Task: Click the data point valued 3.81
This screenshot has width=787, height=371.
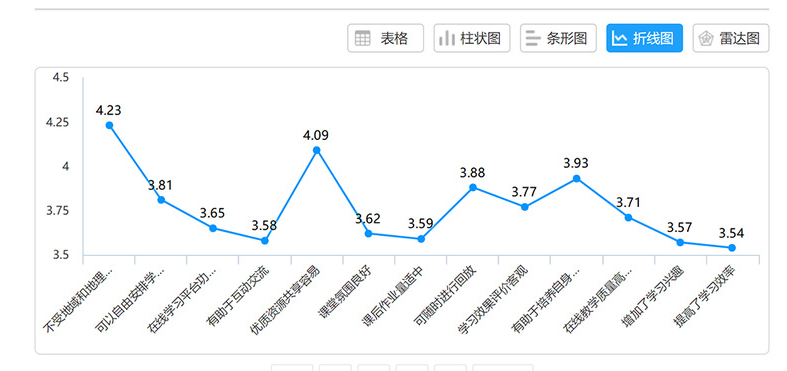Action: click(161, 200)
